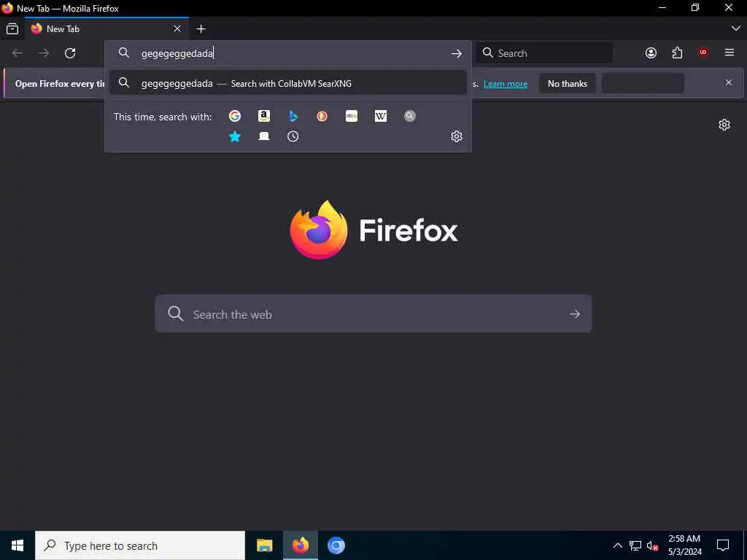
Task: Go forward one page
Action: tap(44, 52)
